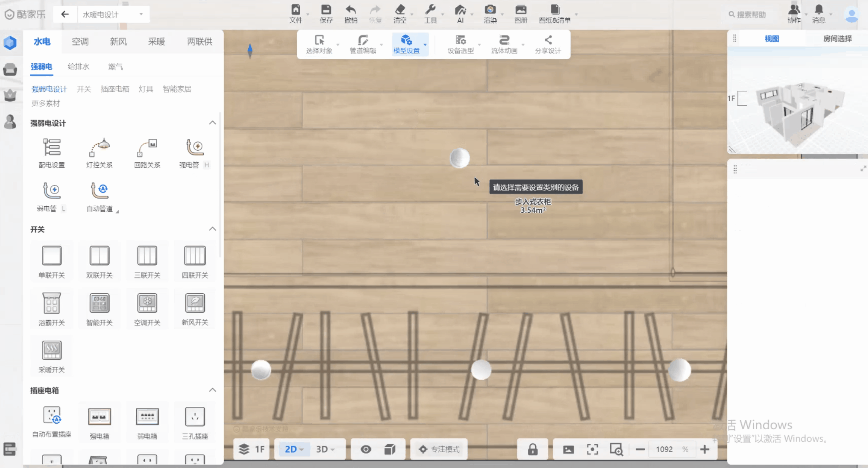Screen dimensions: 868x468
Task: Enable 专注模式 focus mode
Action: [439, 449]
